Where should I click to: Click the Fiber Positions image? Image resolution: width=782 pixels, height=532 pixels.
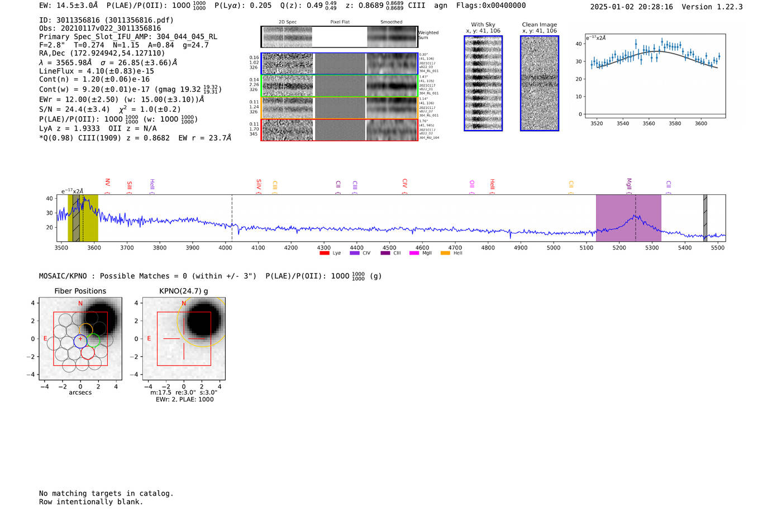(x=80, y=338)
